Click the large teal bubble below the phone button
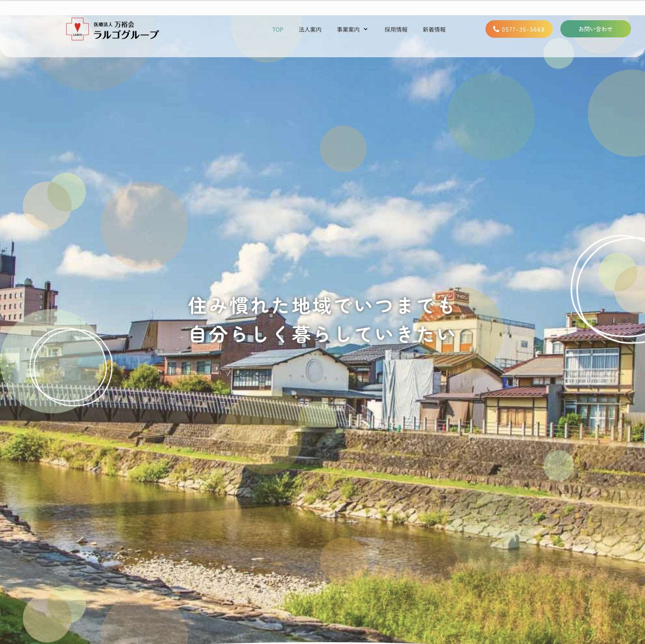Viewport: 645px width, 644px height. [x=491, y=117]
